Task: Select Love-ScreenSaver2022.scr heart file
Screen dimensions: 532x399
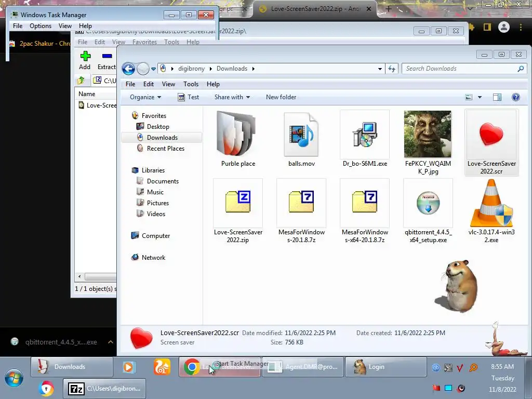Action: 491,142
